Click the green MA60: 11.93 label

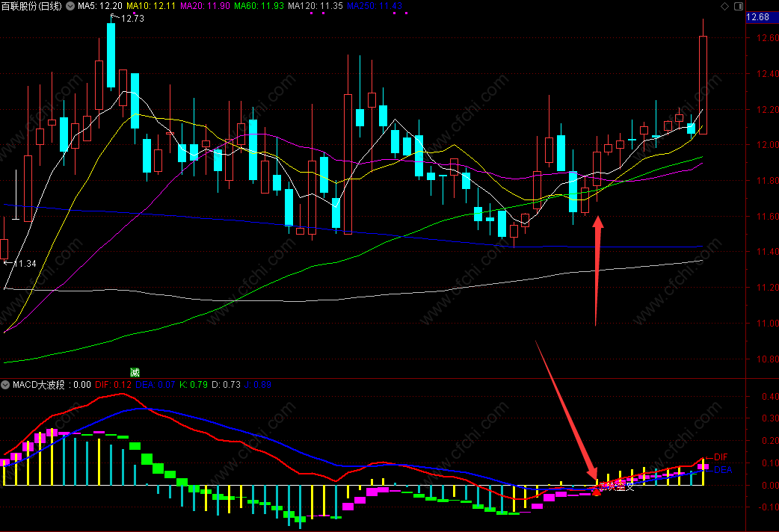[x=259, y=6]
